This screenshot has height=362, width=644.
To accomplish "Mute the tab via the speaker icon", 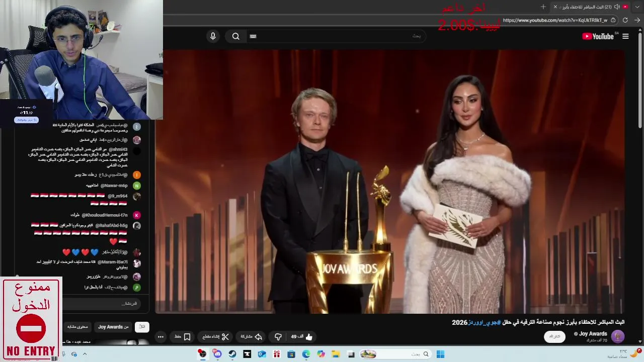I will (x=617, y=7).
